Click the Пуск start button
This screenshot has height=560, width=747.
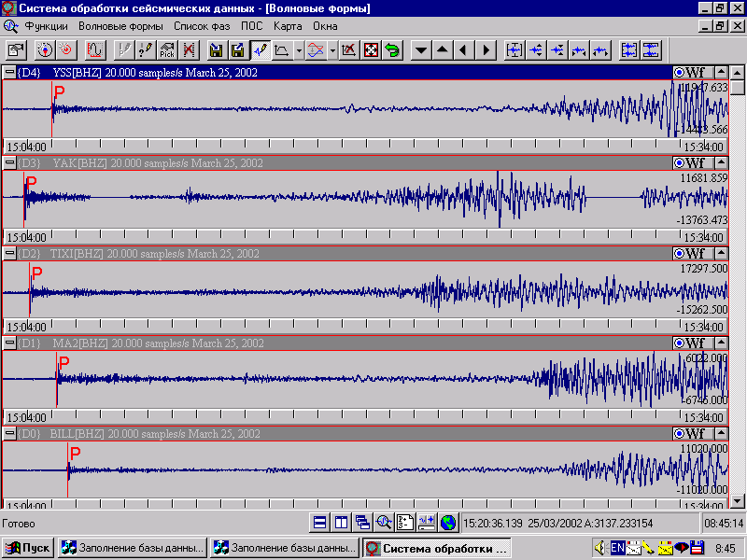[x=28, y=548]
